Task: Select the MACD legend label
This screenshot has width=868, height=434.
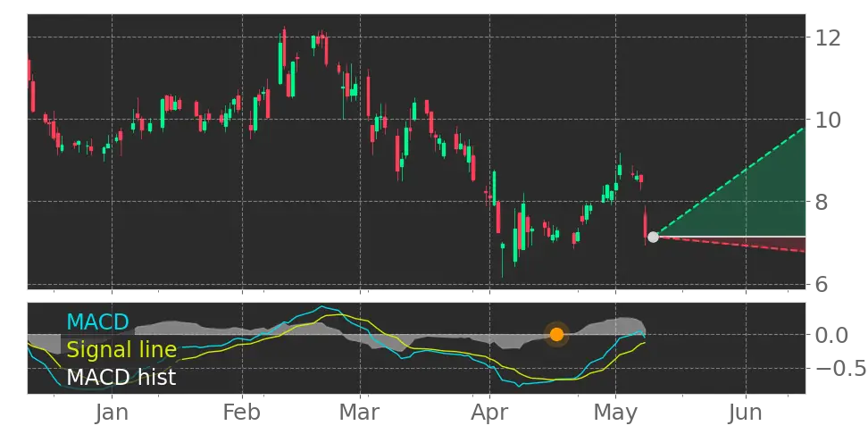Action: [97, 321]
